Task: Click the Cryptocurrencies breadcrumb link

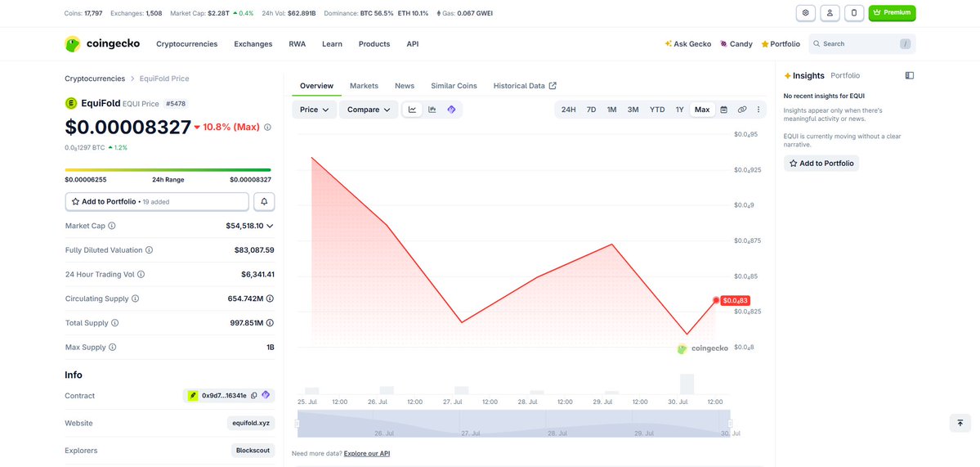Action: coord(95,79)
